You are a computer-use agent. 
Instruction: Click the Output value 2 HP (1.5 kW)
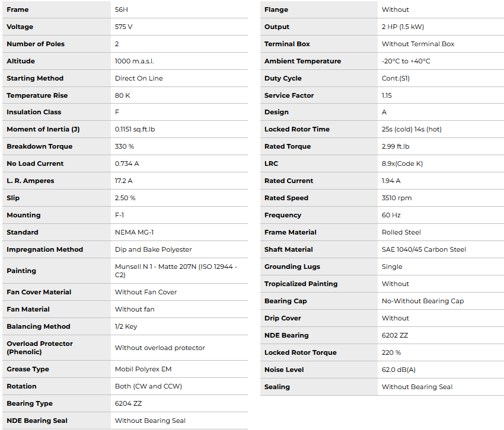(x=403, y=27)
